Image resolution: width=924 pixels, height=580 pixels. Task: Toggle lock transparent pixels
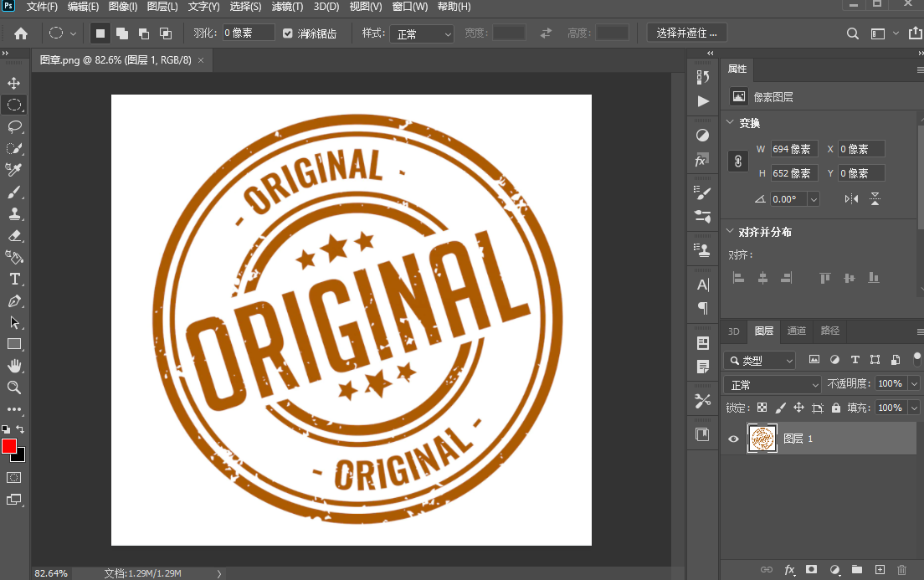pos(762,408)
